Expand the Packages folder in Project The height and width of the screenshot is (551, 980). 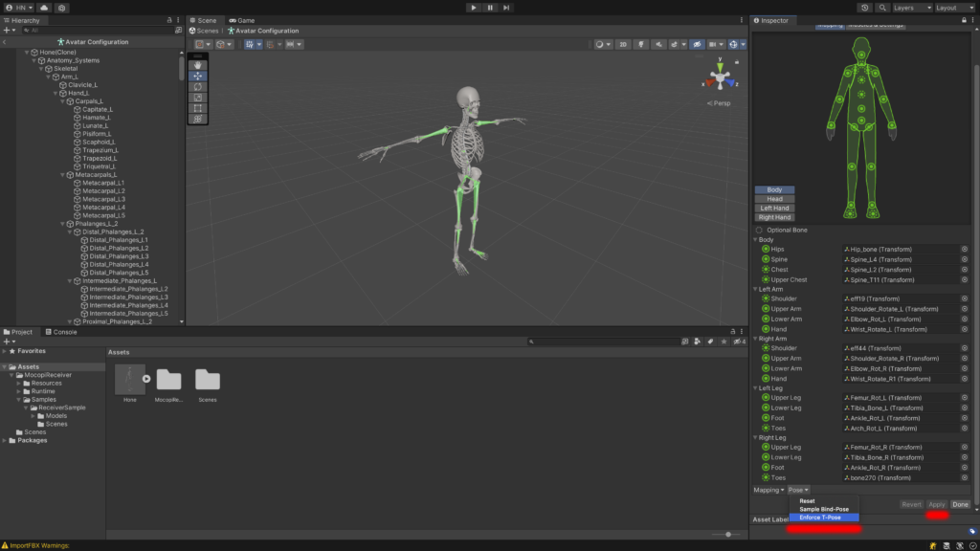(x=5, y=440)
